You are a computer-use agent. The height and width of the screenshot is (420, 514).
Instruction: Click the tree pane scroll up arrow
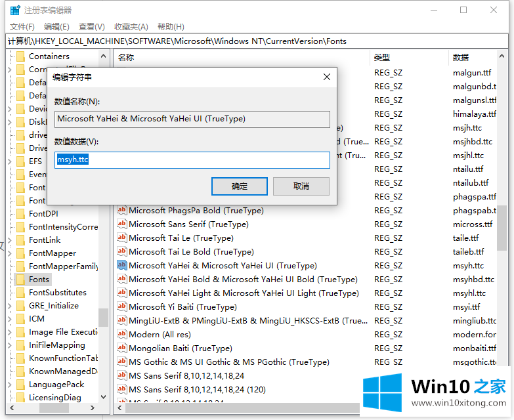click(103, 56)
